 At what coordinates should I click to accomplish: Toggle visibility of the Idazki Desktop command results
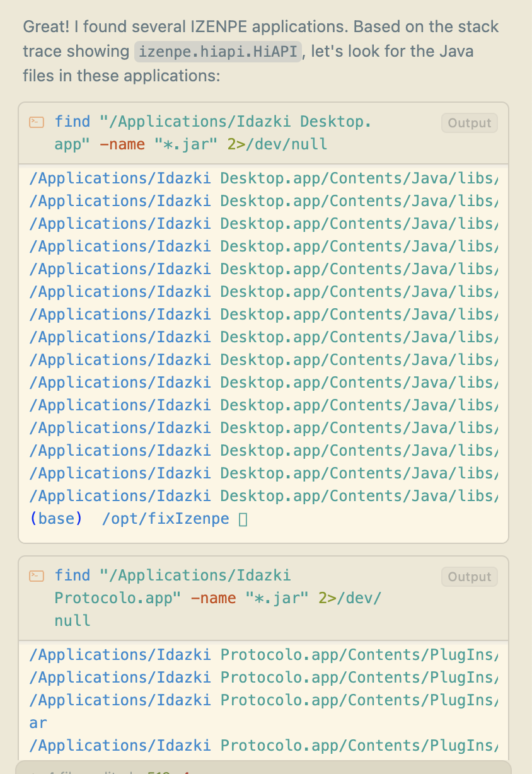469,122
